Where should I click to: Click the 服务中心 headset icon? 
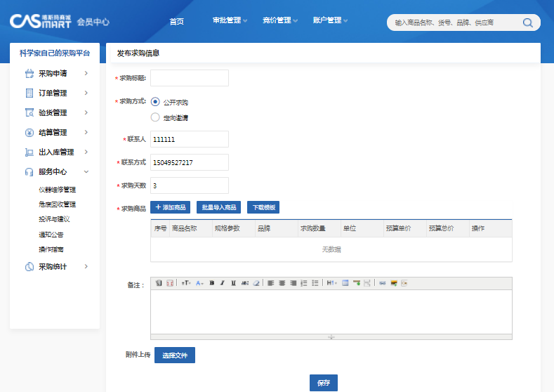(29, 171)
